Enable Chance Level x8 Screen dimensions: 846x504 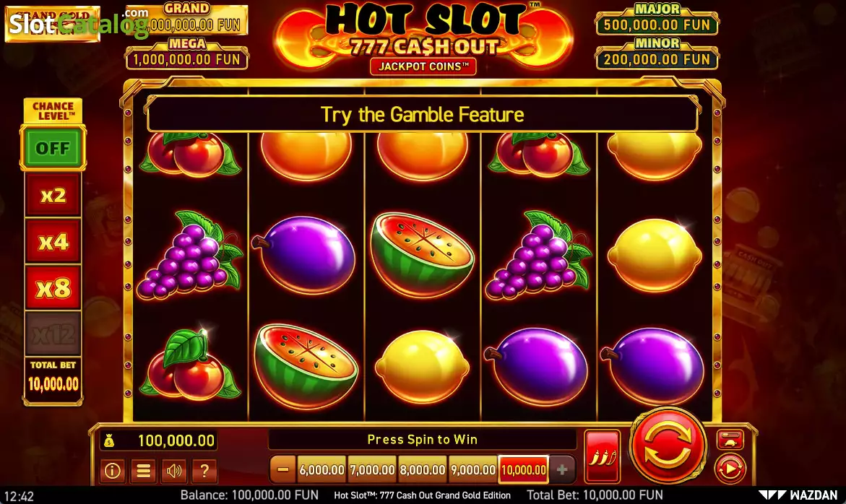pyautogui.click(x=53, y=288)
